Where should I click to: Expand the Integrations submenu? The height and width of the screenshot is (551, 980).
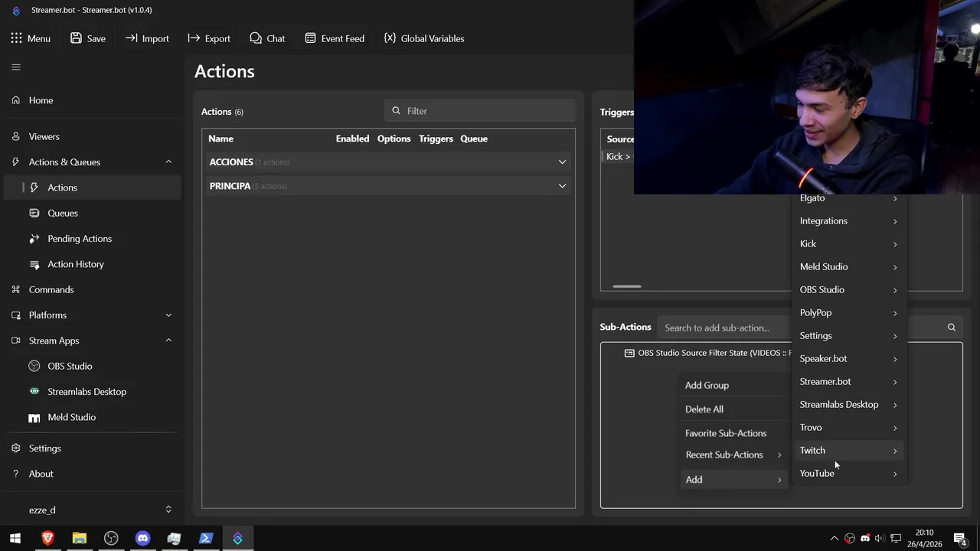[848, 220]
